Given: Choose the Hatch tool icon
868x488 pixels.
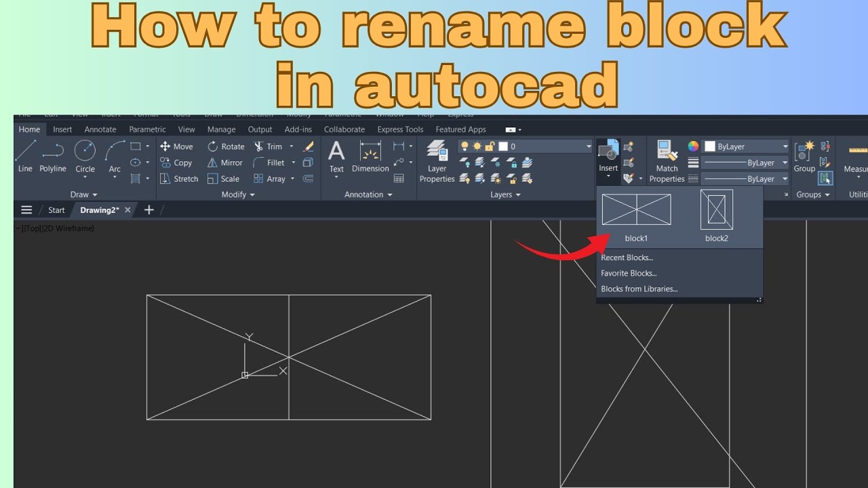Looking at the screenshot, I should [135, 179].
